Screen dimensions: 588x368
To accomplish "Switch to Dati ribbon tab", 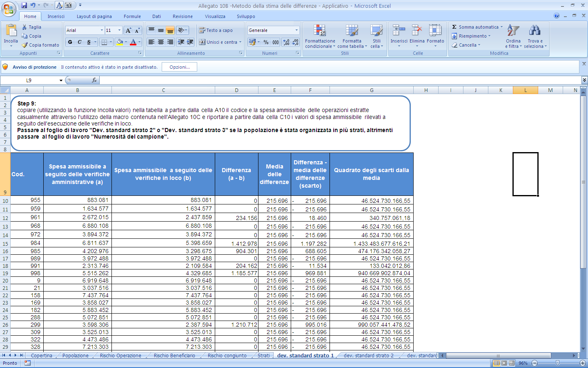I will point(157,16).
